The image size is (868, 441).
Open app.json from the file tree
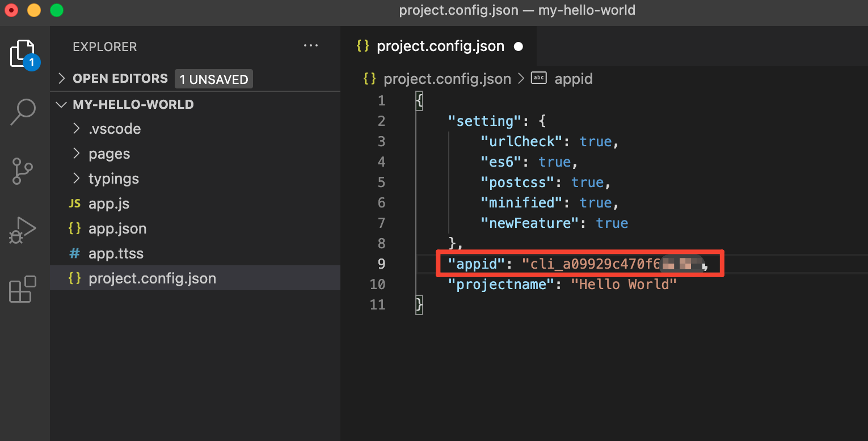(117, 228)
